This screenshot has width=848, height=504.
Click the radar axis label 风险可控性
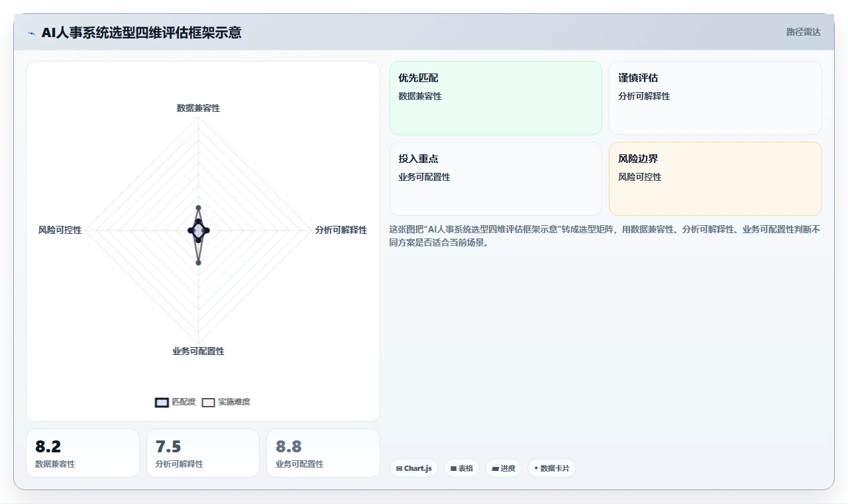(60, 230)
